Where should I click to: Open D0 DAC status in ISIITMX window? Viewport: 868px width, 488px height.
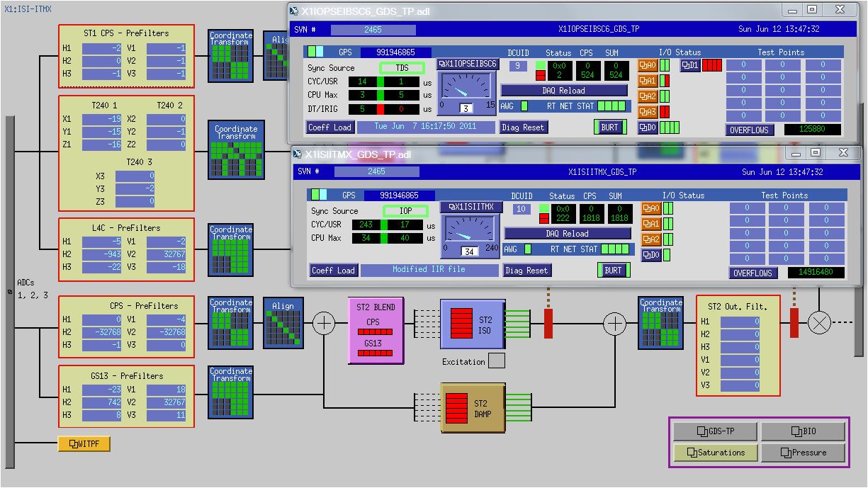click(651, 255)
